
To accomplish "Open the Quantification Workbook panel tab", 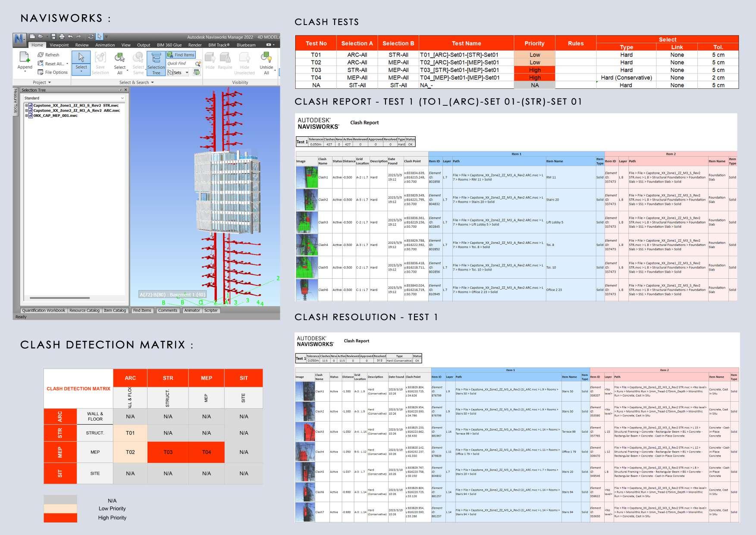I will click(x=44, y=310).
